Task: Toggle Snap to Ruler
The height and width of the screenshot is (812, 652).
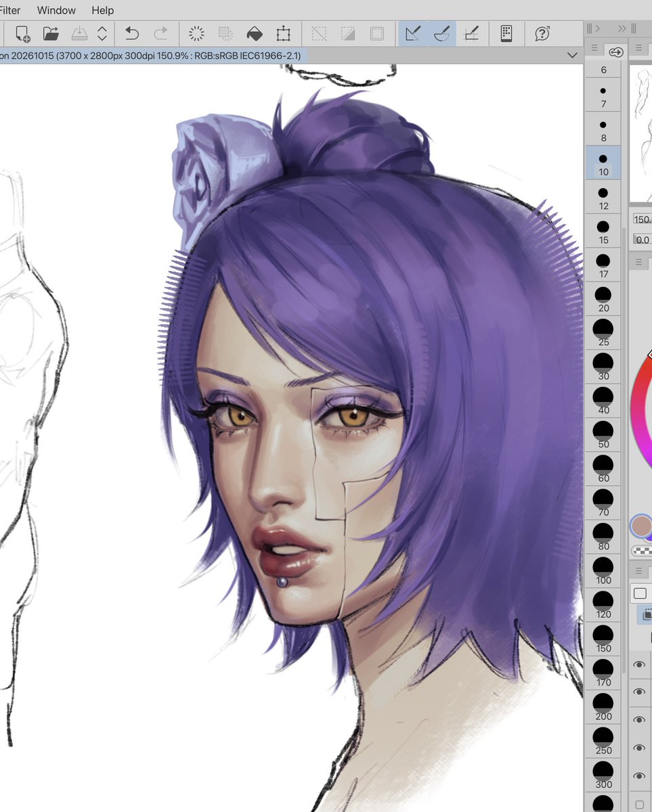Action: point(412,33)
